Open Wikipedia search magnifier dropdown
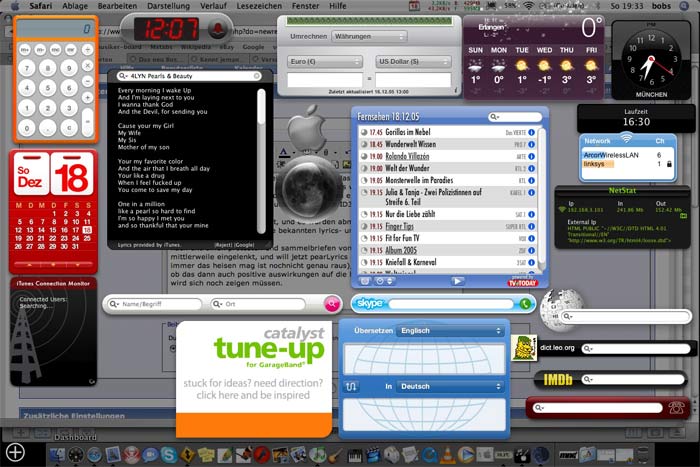Viewport: 700px width, 467px height. pyautogui.click(x=568, y=317)
